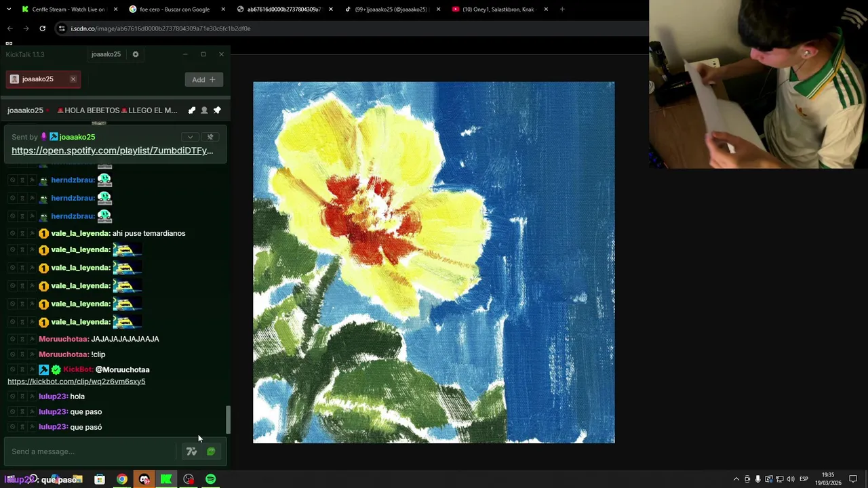Open the 7TV emotes picker

point(192,451)
